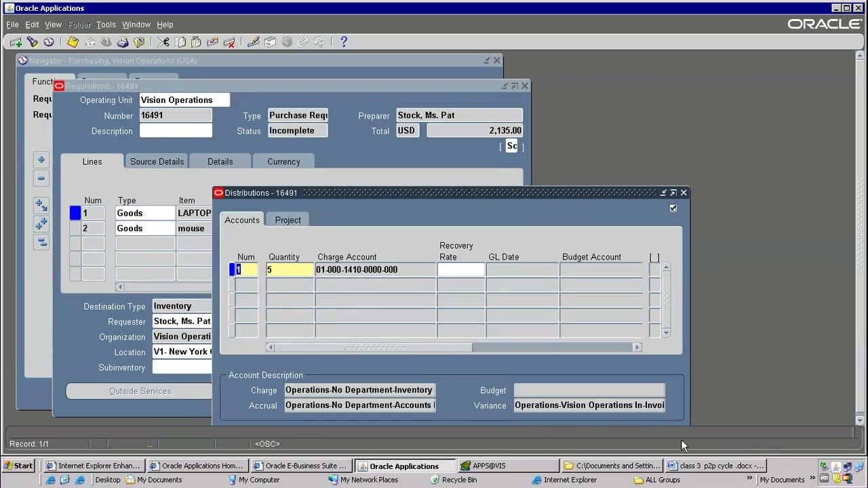The height and width of the screenshot is (488, 868).
Task: Toggle the checkbox in Distributions window corner
Action: tap(673, 208)
